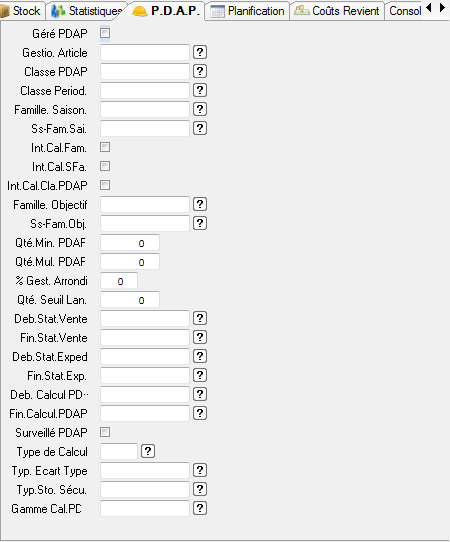
Task: Click the lookup icon beside Gamme Cal.PD
Action: pyautogui.click(x=200, y=508)
